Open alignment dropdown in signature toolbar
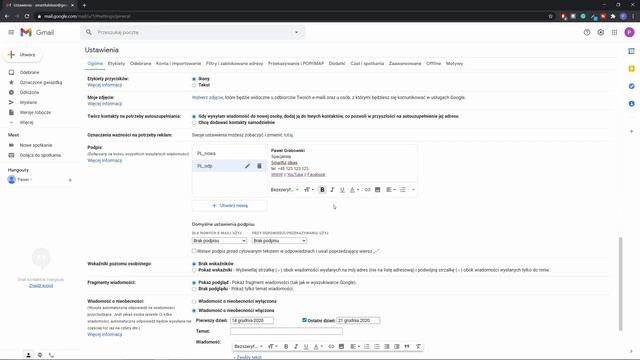The width and height of the screenshot is (640, 360). click(x=391, y=189)
